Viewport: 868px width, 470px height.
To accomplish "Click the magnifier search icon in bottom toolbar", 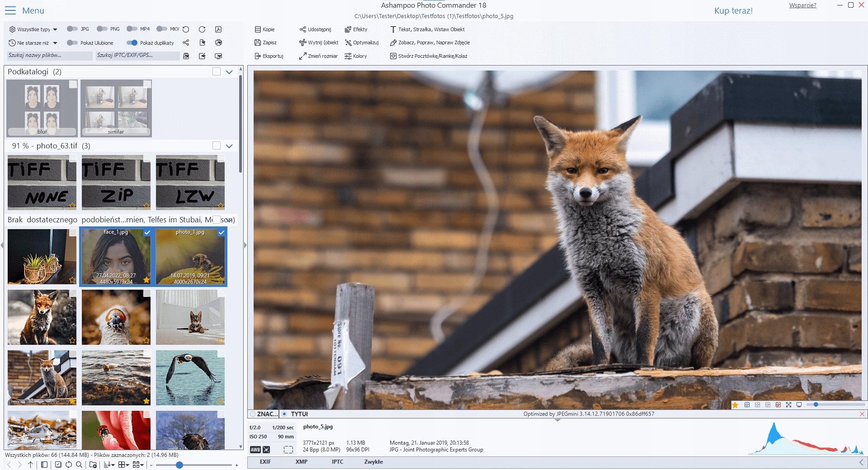I will tap(79, 465).
